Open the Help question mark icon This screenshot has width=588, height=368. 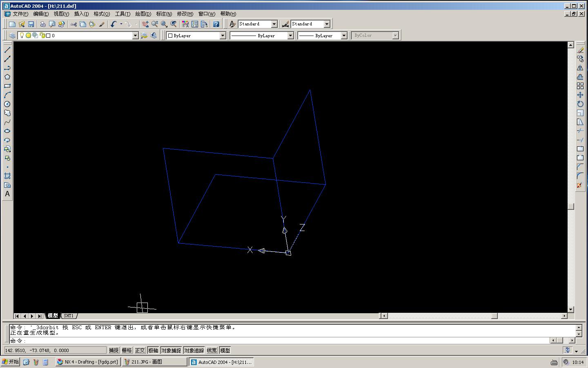pos(216,24)
